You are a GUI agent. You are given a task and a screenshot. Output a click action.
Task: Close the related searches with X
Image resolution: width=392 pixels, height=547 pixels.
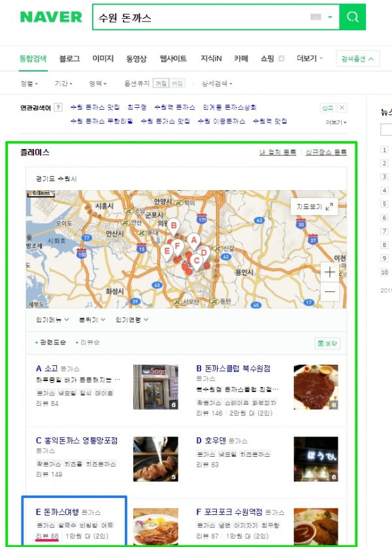(x=342, y=108)
